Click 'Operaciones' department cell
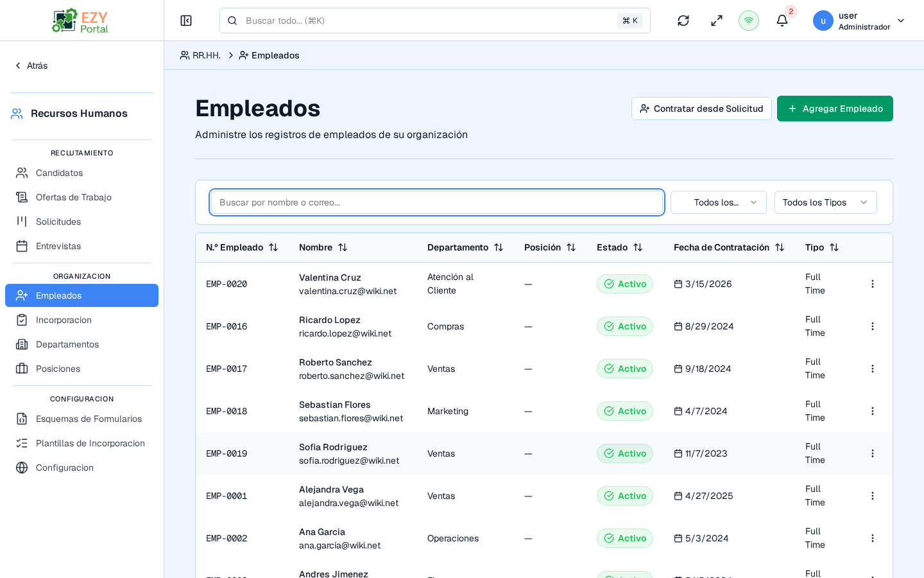The height and width of the screenshot is (578, 924). click(453, 538)
